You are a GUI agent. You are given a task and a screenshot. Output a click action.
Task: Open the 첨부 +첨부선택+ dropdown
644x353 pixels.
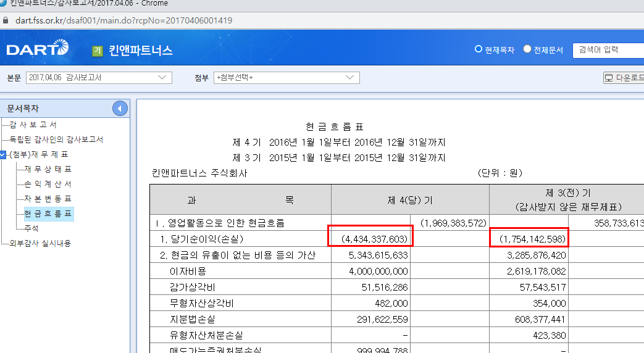286,78
